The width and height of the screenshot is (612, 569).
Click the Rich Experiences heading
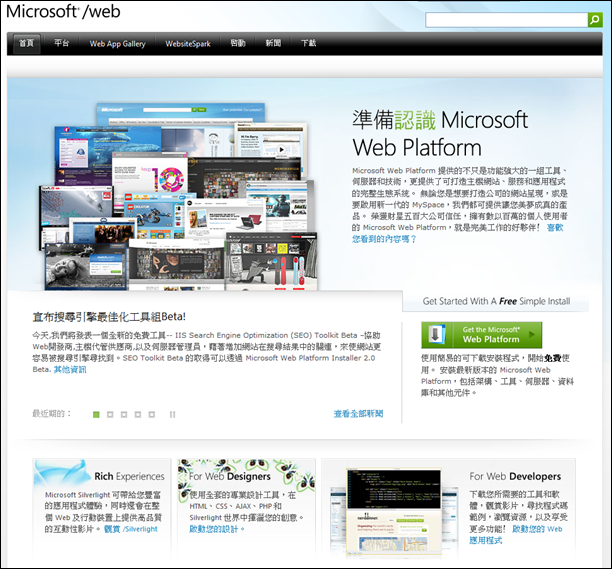(x=129, y=477)
